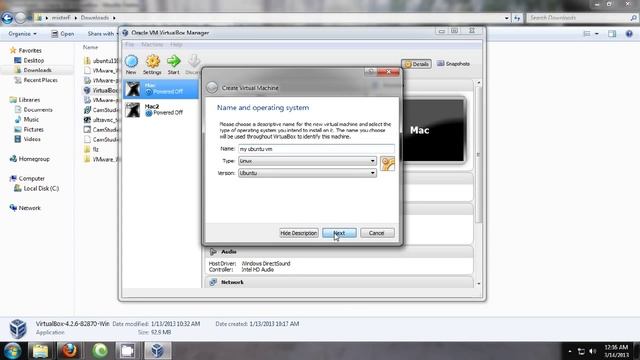
Task: Open File Explorer from the taskbar
Action: pyautogui.click(x=40, y=351)
